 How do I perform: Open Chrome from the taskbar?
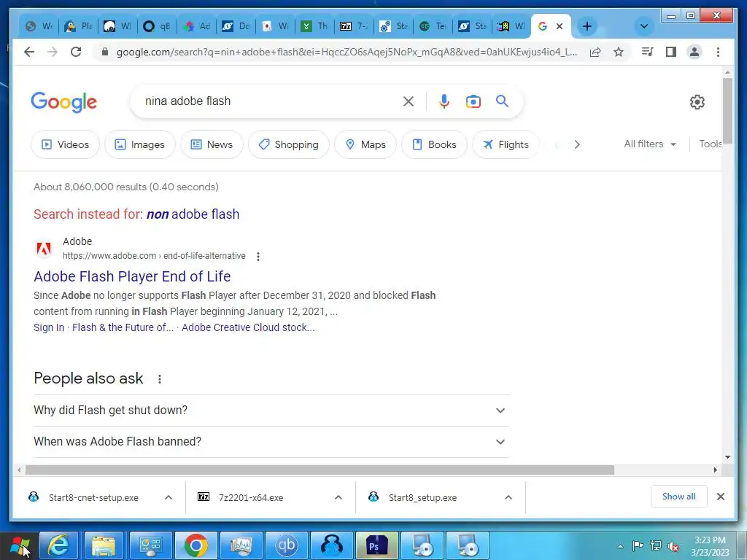(x=196, y=545)
